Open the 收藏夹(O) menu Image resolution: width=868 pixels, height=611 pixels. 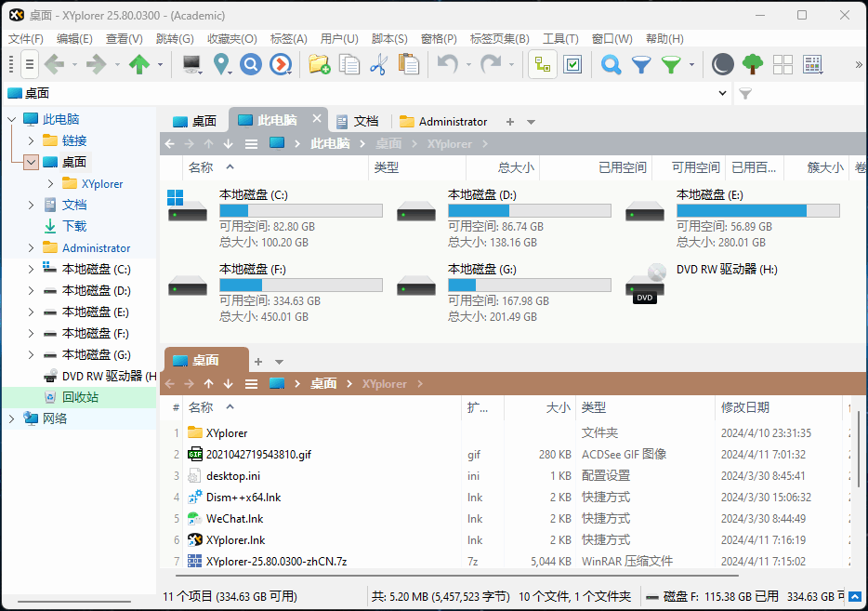point(232,39)
